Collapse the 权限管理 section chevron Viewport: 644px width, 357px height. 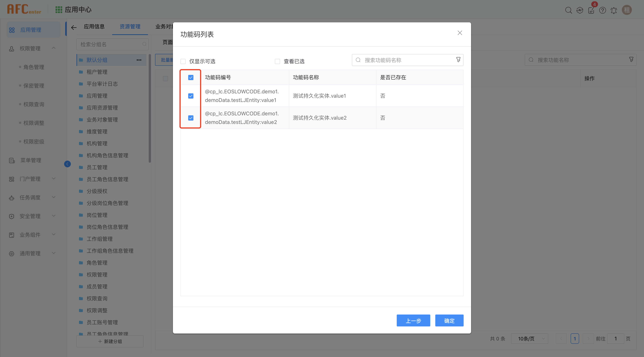coord(54,48)
